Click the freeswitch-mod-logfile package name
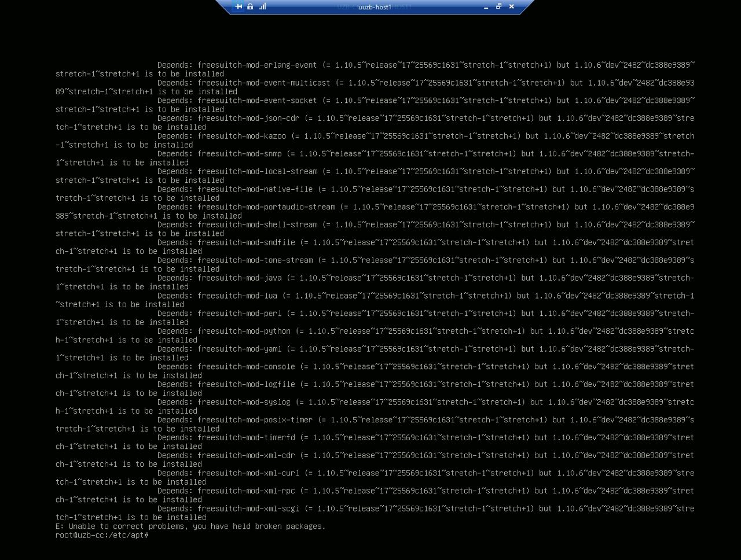 (246, 384)
